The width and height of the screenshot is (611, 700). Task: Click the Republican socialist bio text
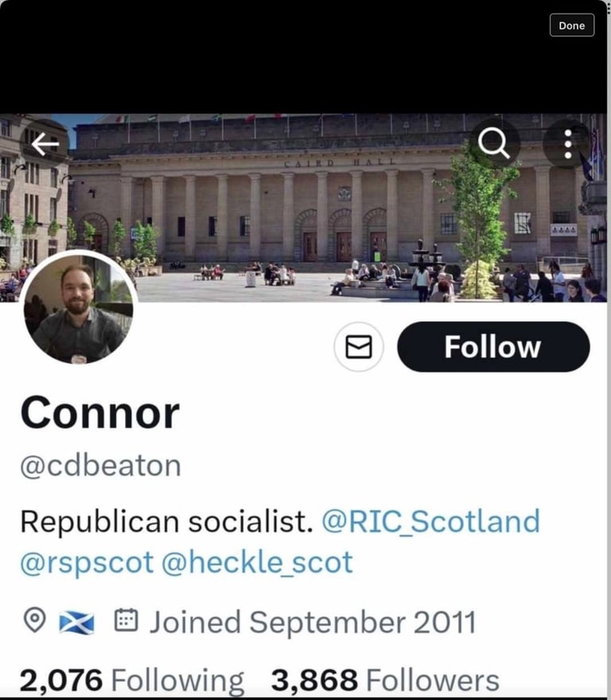[x=163, y=522]
